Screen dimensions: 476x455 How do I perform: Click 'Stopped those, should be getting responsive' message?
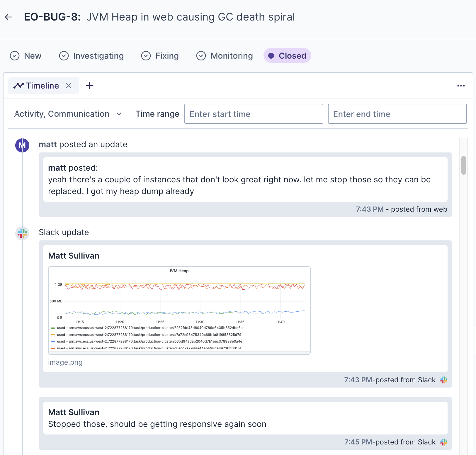(157, 424)
